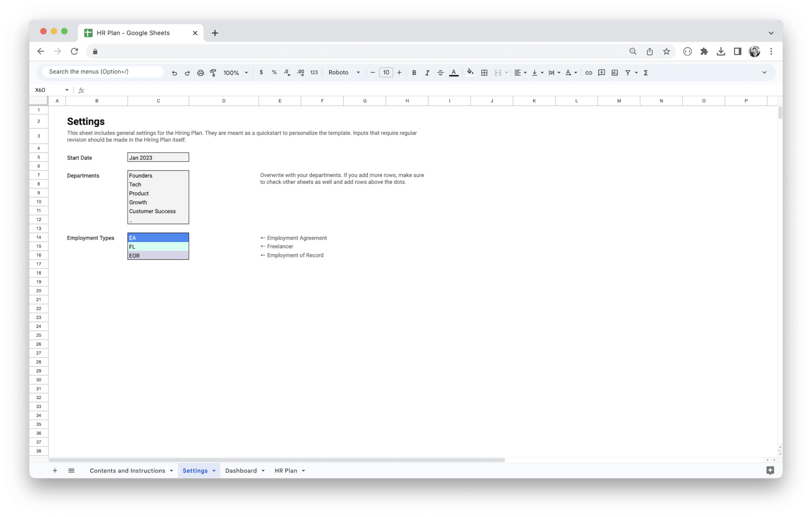Click the Start Date cell showing Jan 2023
Screen dimensions: 812x517
pos(158,157)
